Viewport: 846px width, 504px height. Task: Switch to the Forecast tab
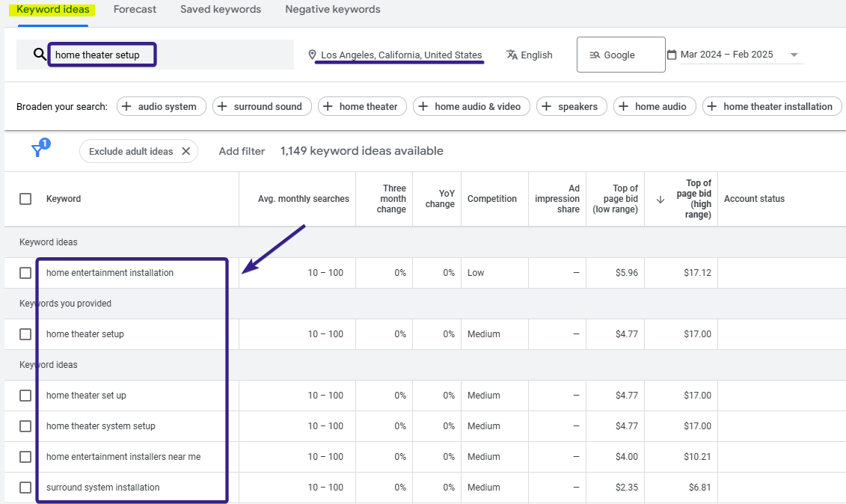point(135,9)
